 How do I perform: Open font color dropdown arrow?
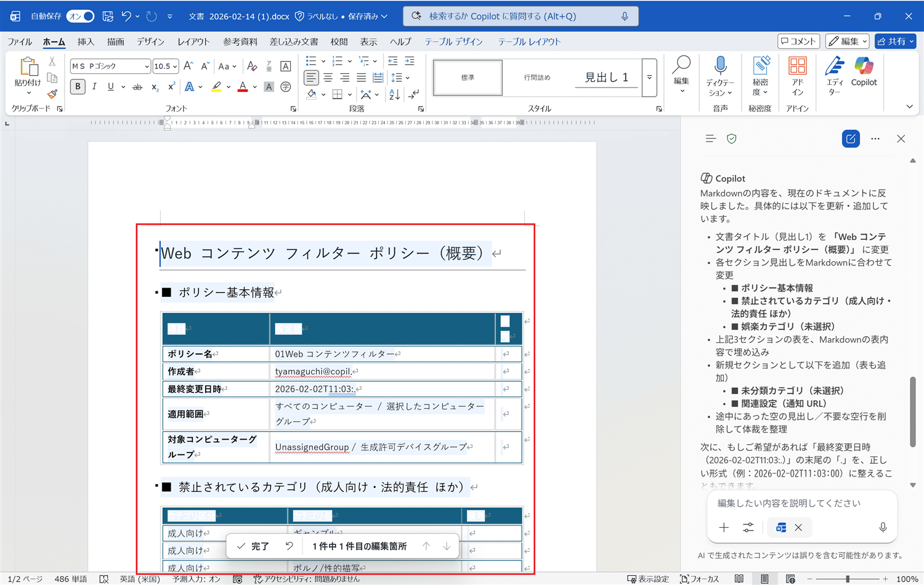click(x=254, y=87)
